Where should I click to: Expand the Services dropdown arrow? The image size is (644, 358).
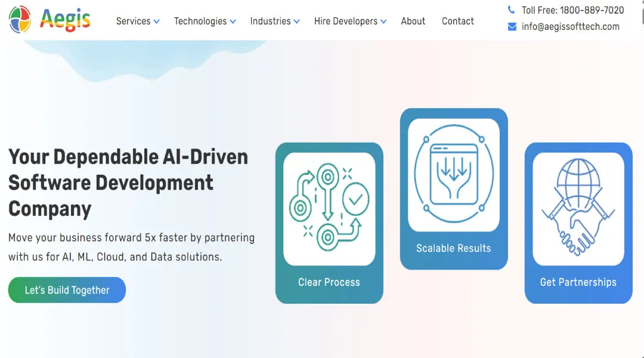pos(157,21)
